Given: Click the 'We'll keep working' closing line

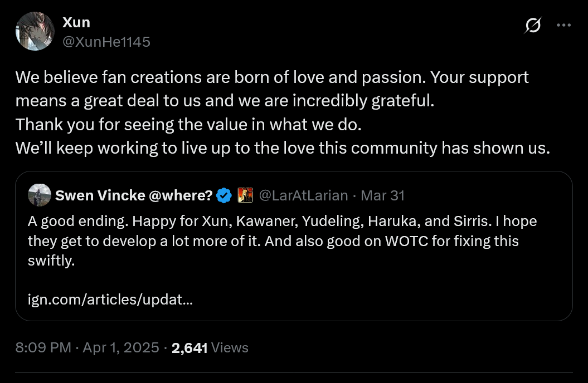Looking at the screenshot, I should click(282, 149).
